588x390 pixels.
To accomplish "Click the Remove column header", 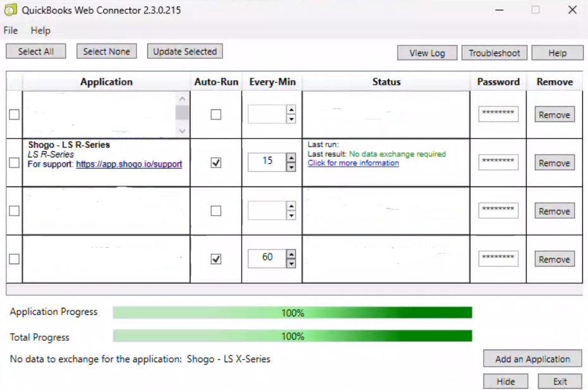I will coord(554,82).
